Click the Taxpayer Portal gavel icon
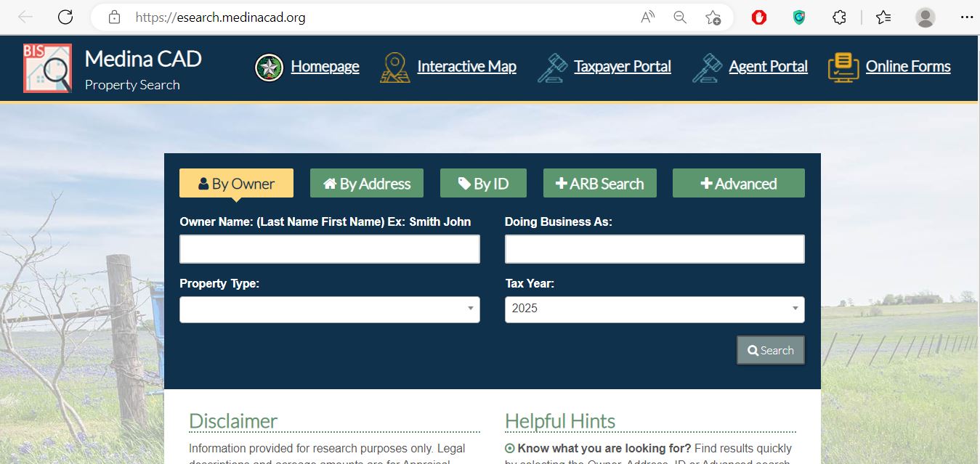The width and height of the screenshot is (980, 464). [x=552, y=68]
